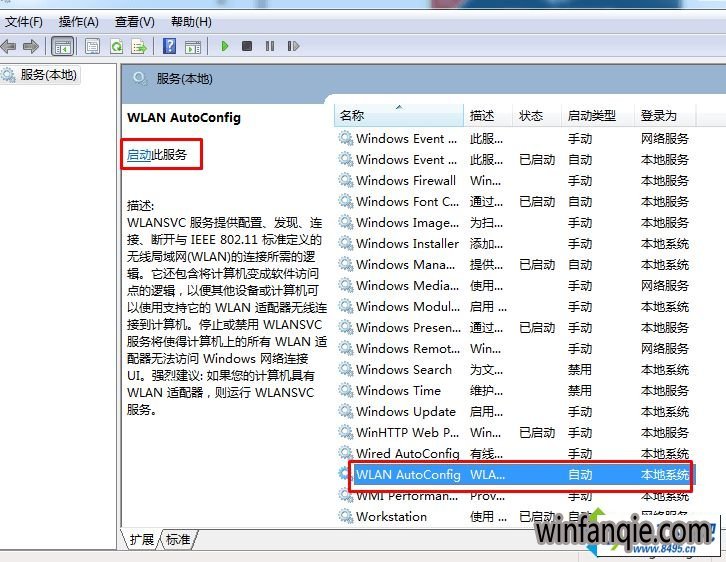Click the Stop Service square icon
This screenshot has width=726, height=562.
(x=247, y=46)
